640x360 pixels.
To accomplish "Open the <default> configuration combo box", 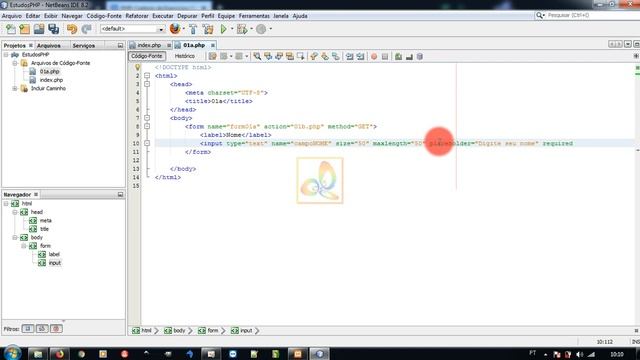I will pos(132,29).
